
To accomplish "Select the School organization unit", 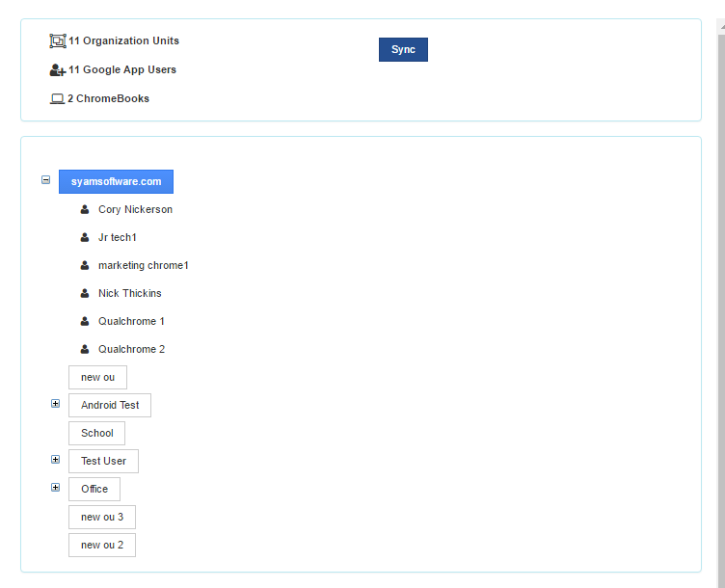I will coord(96,433).
